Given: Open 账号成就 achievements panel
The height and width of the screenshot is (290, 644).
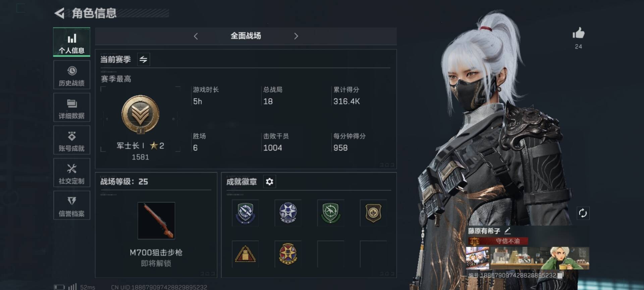Looking at the screenshot, I should pos(72,140).
